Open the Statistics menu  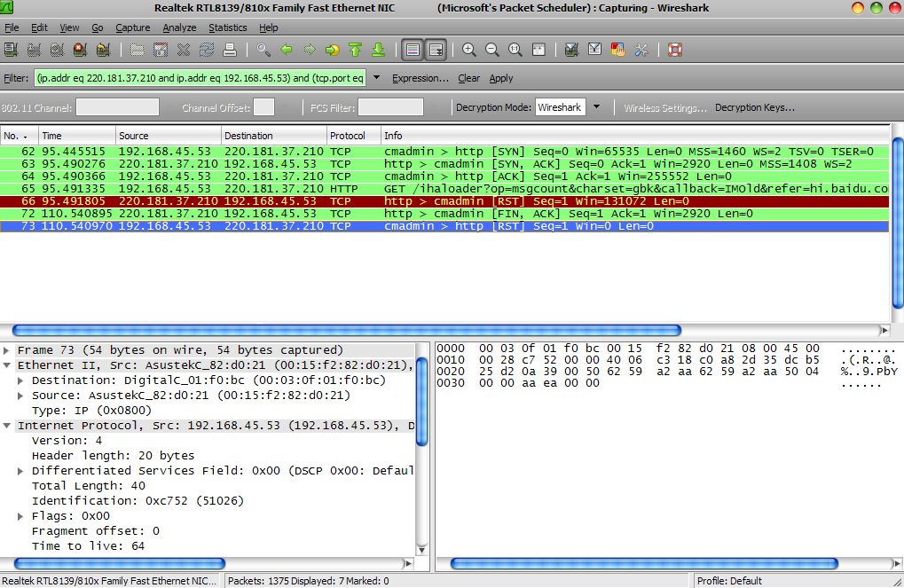(x=228, y=27)
